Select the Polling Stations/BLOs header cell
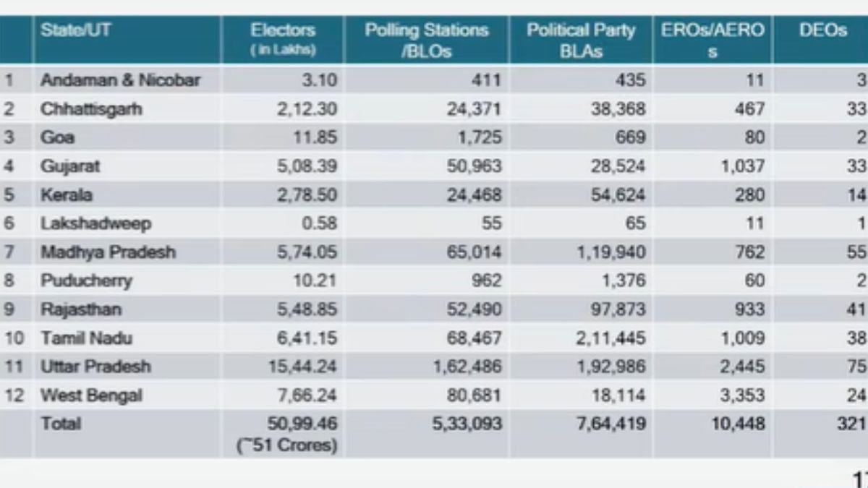 click(426, 40)
